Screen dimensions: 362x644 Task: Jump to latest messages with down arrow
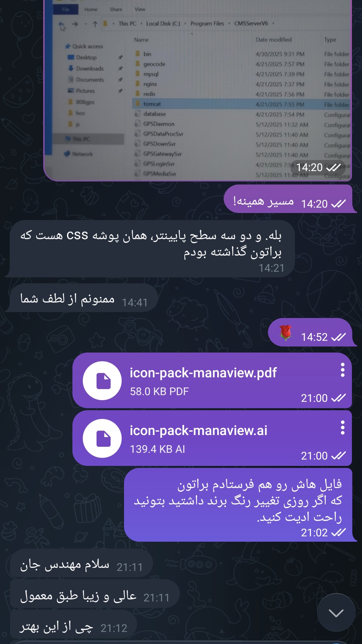(336, 612)
